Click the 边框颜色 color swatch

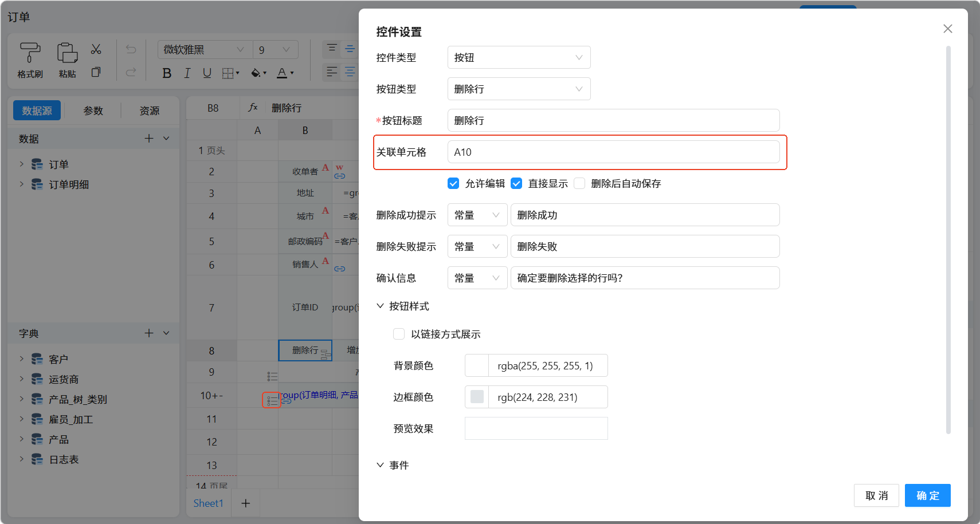(x=477, y=397)
